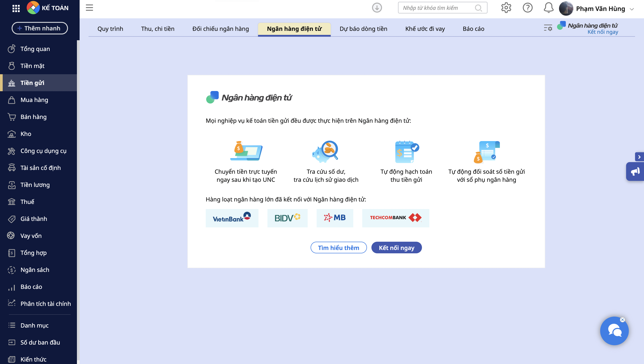Click the Thêm nhanh quick add button
The width and height of the screenshot is (644, 364).
pos(40,28)
